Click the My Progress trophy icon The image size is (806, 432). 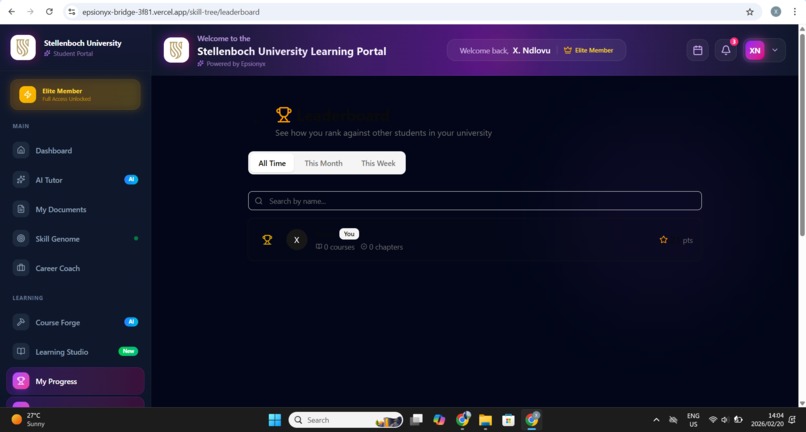pyautogui.click(x=21, y=381)
